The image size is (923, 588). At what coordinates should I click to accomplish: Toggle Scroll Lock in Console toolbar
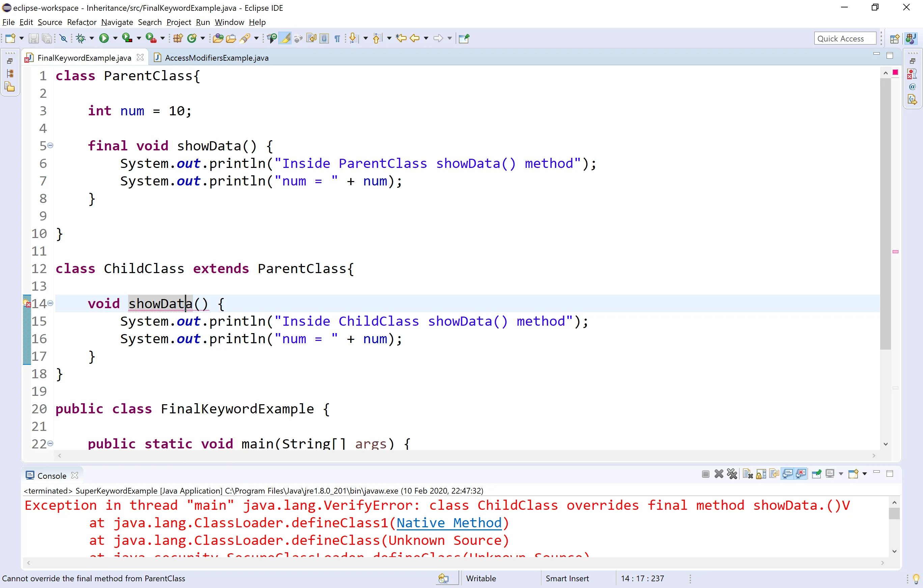point(761,474)
